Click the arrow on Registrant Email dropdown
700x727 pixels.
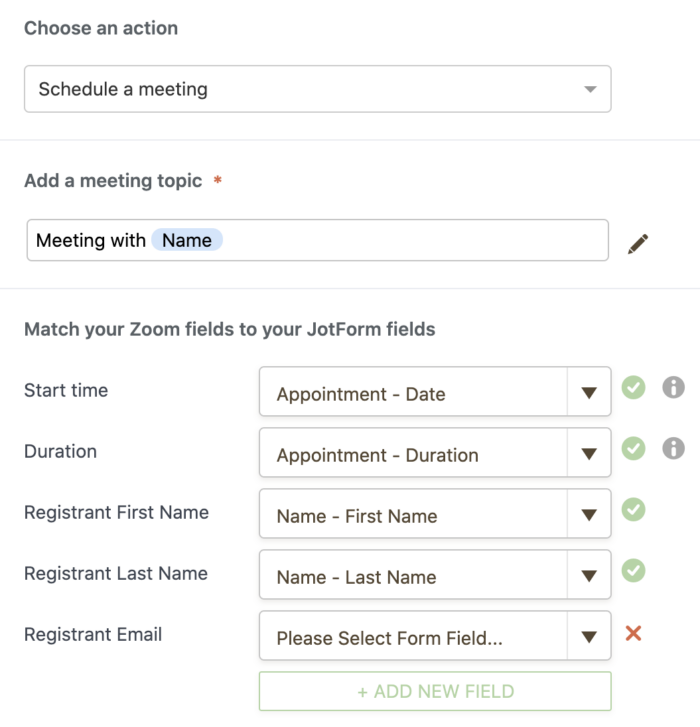[589, 638]
